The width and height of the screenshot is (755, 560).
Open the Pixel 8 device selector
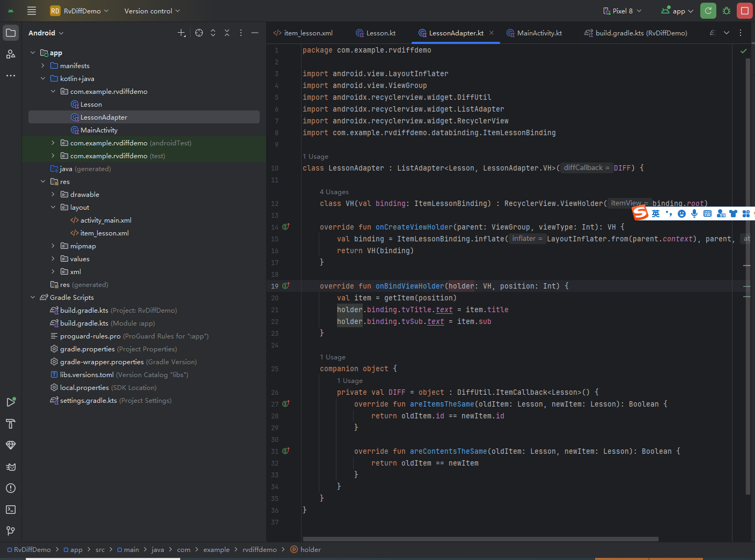pos(621,11)
